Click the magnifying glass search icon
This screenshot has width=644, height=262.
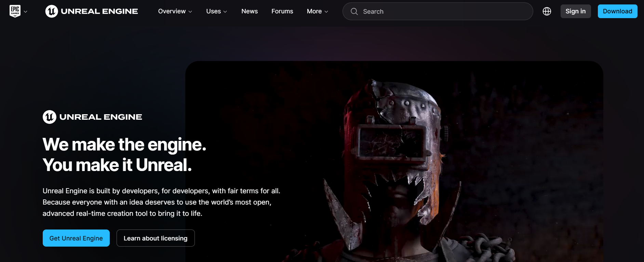pos(354,12)
